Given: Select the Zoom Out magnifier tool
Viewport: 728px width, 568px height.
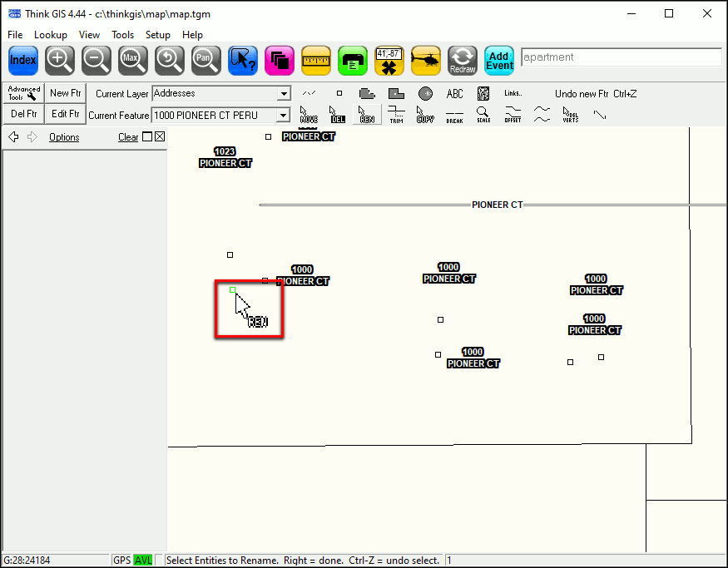Looking at the screenshot, I should tap(97, 60).
